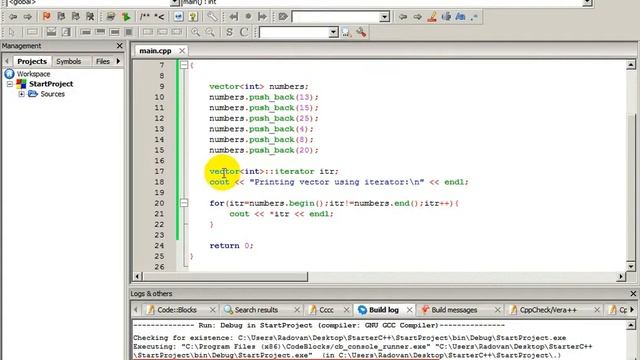The width and height of the screenshot is (640, 360).
Task: Open the Cccc log tab
Action: tap(326, 310)
